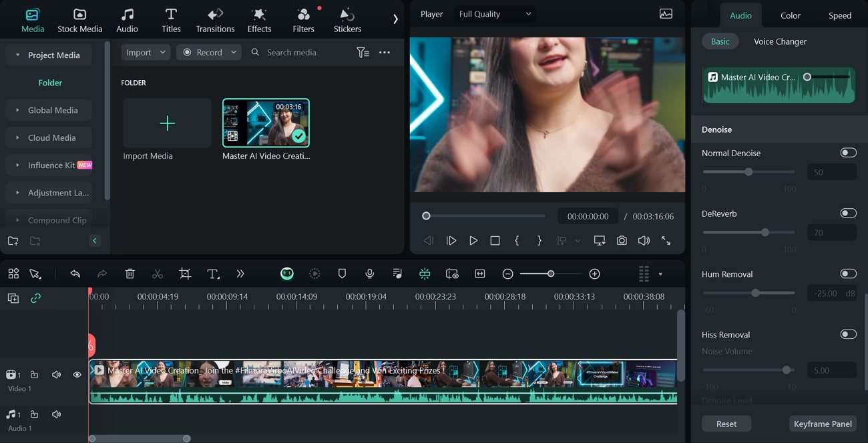The image size is (868, 443).
Task: Switch to Speed properties tab
Action: point(840,15)
